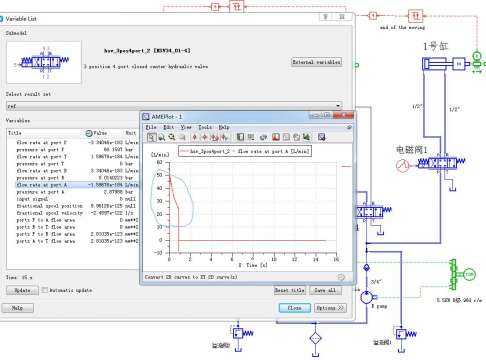
Task: Click the green chart icon in AMEPlot toolbar
Action: tap(306, 137)
